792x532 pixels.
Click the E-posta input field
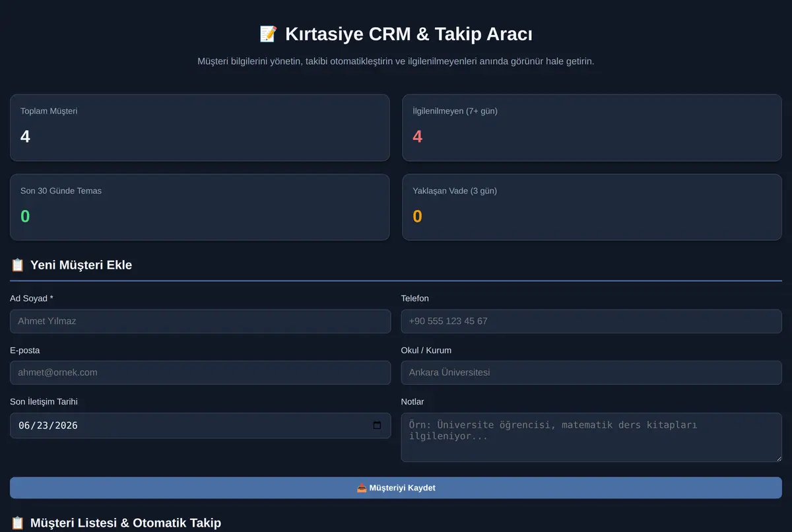(x=200, y=373)
